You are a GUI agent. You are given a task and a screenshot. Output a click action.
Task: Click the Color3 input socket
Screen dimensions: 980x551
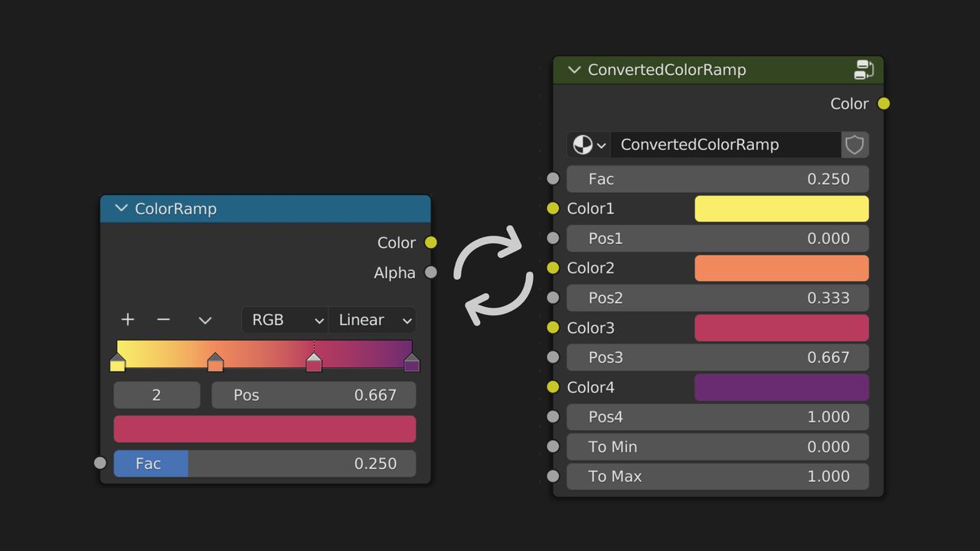tap(554, 328)
